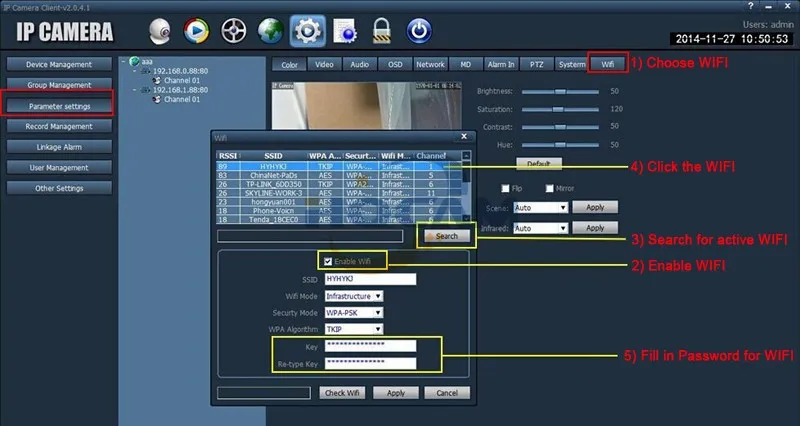This screenshot has width=800, height=426.
Task: Open the playback player icon
Action: (x=196, y=31)
